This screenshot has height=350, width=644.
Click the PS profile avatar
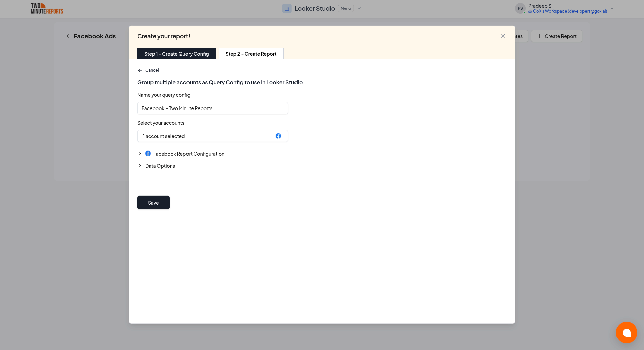coord(520,8)
